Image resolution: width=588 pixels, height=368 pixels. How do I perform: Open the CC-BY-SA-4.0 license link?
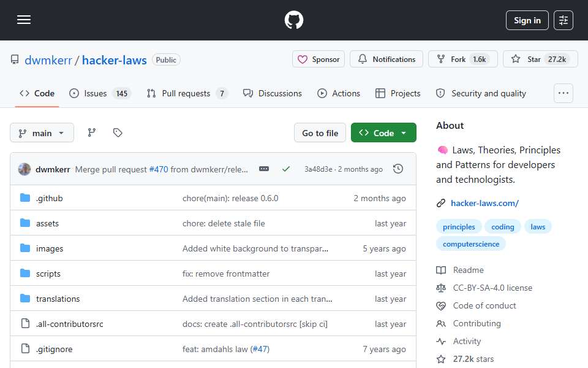[x=492, y=288]
